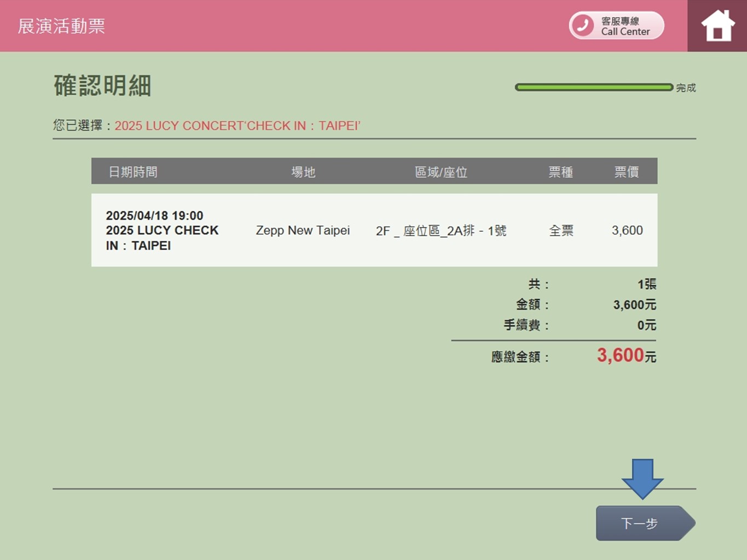This screenshot has width=747, height=560.
Task: Click the green progress bar near 完成
Action: (x=593, y=87)
